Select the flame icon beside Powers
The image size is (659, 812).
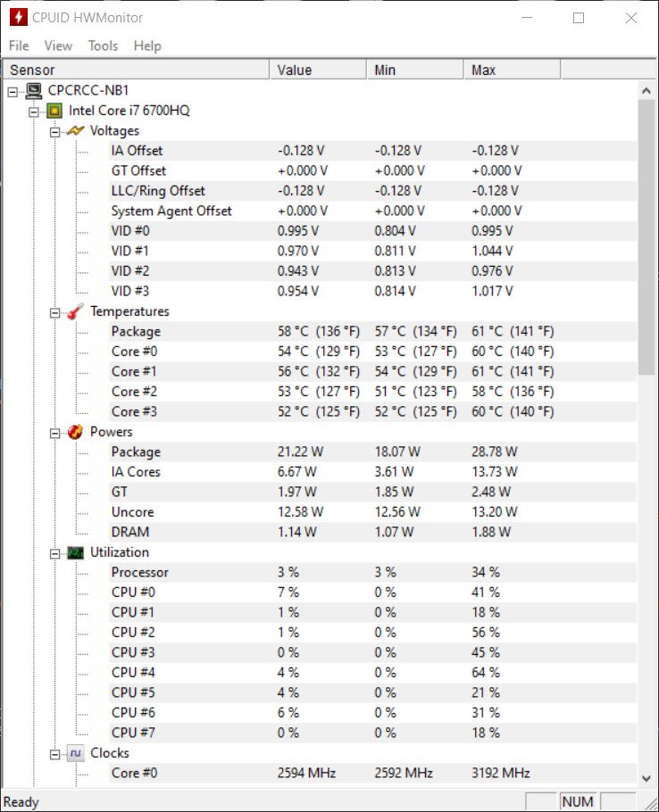[76, 432]
